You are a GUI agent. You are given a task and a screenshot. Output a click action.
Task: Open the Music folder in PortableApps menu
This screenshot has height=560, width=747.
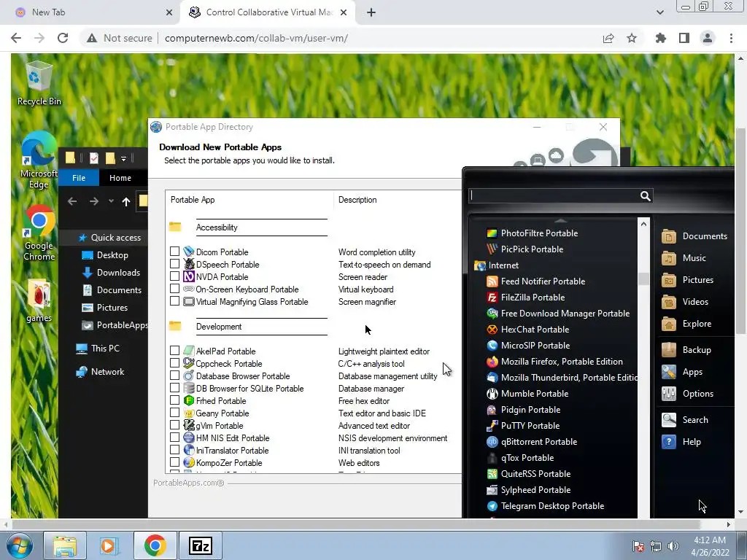coord(684,258)
